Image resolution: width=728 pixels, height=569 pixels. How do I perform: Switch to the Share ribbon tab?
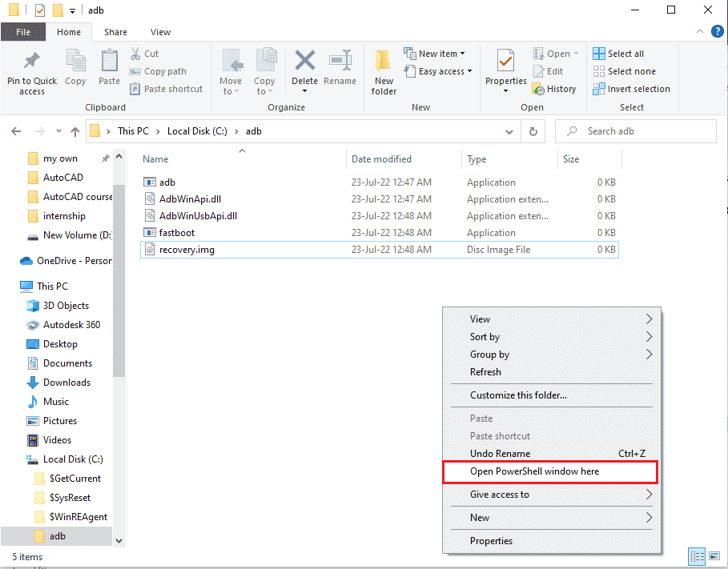(x=115, y=32)
